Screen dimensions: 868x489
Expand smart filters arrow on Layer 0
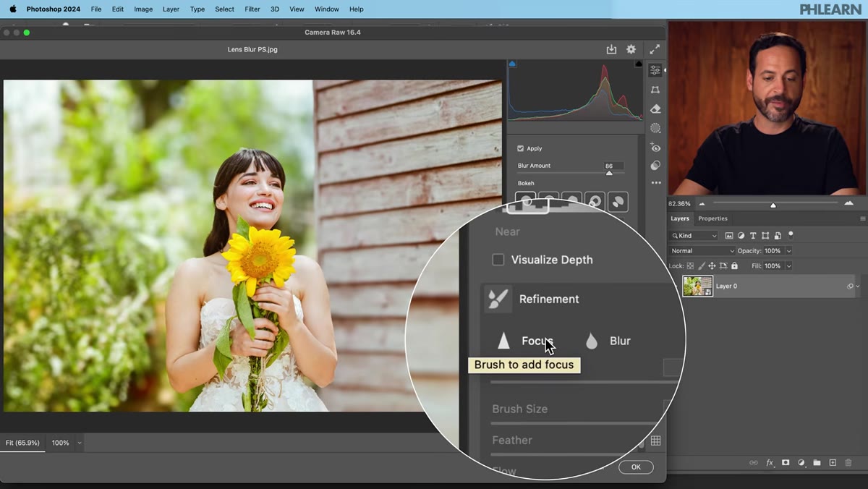click(x=858, y=286)
